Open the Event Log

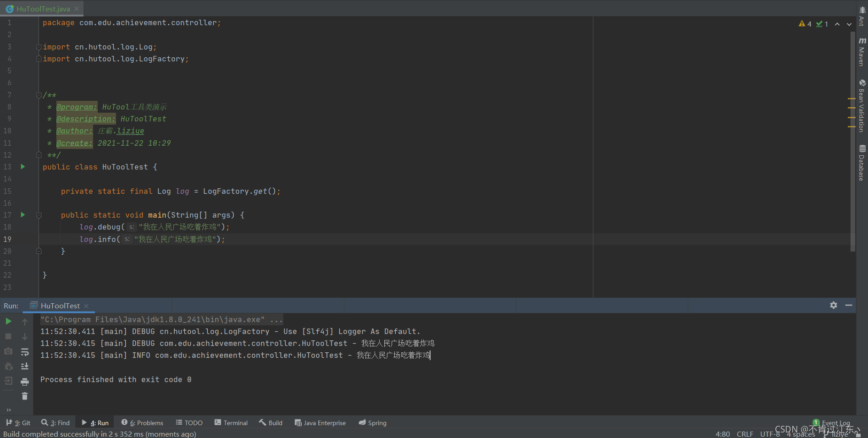click(x=831, y=423)
